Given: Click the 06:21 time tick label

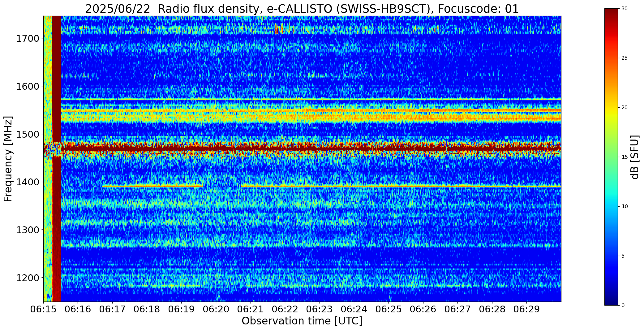Looking at the screenshot, I should click(251, 309).
